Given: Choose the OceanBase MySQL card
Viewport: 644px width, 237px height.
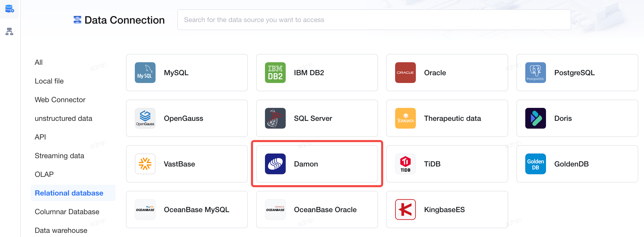Looking at the screenshot, I should [187, 210].
